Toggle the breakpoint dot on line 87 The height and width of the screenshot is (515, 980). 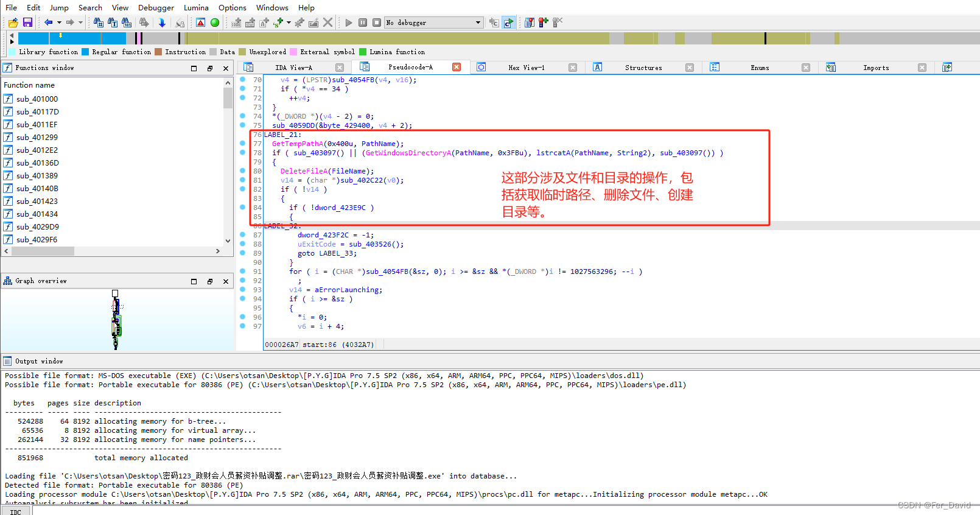tap(242, 235)
